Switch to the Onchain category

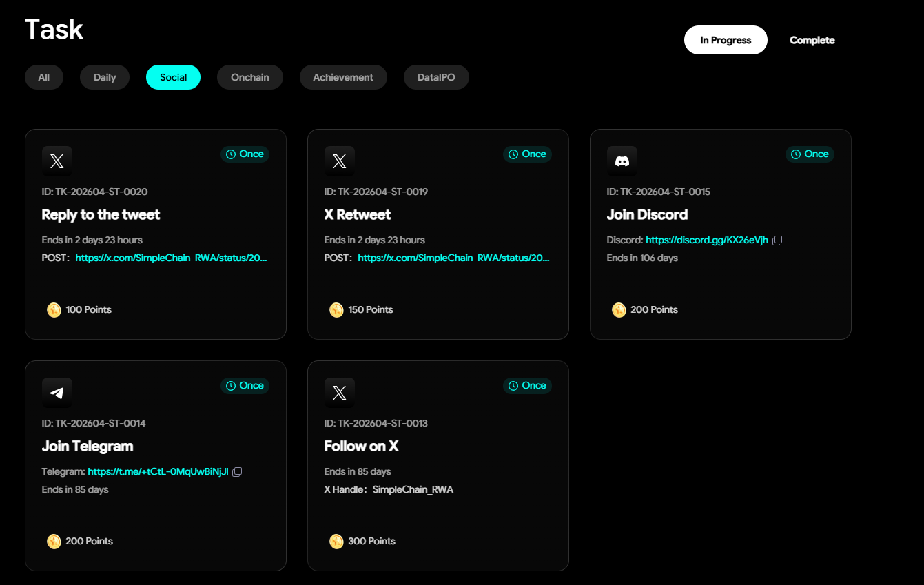coord(249,77)
